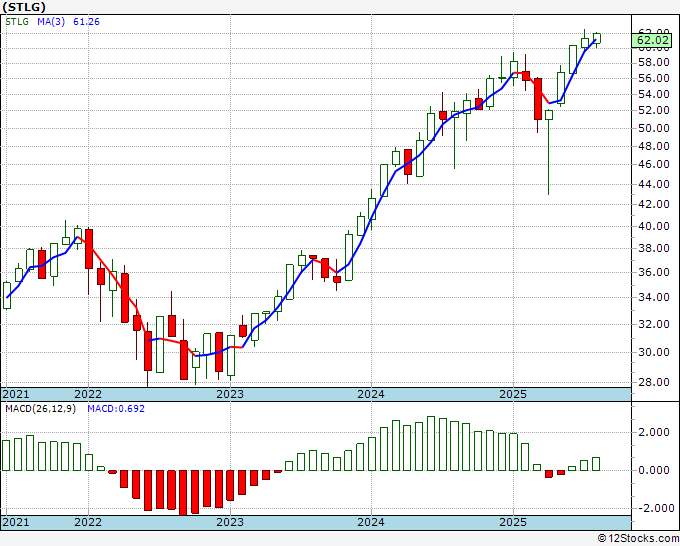Pick 2021 on the MACD panel time axis
This screenshot has width=680, height=546.
(16, 522)
